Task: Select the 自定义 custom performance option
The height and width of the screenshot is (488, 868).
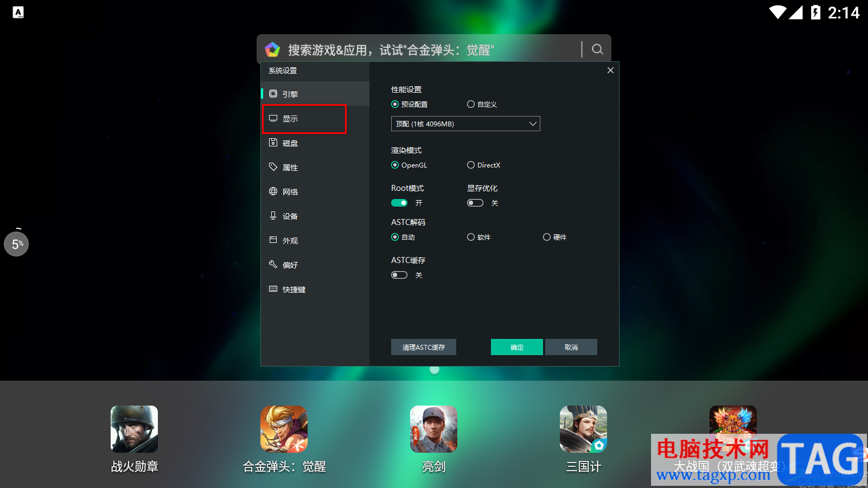Action: pos(482,104)
